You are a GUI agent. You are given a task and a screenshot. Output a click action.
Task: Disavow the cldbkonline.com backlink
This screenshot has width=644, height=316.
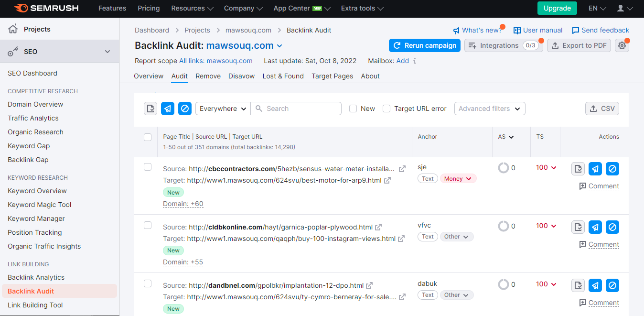612,227
